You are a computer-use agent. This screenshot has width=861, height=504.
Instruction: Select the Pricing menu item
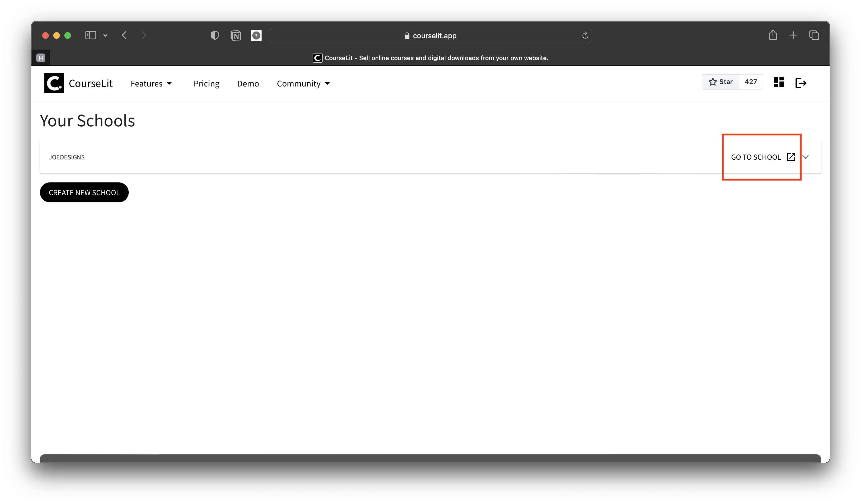(x=206, y=83)
